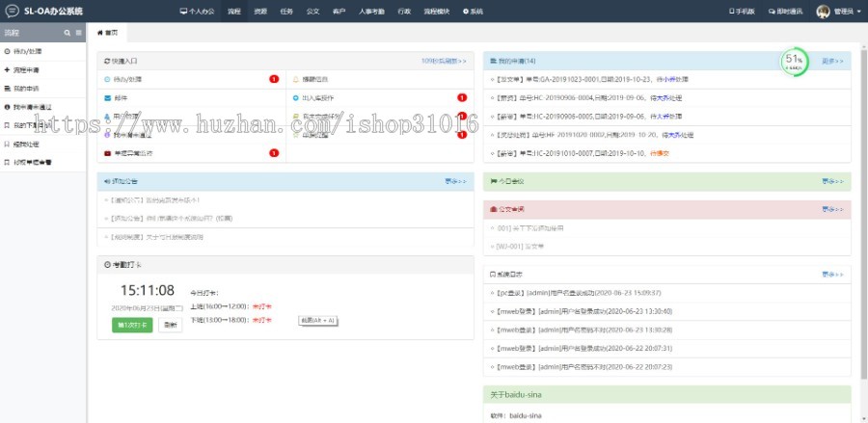Click the flag icon in 今日会议 header
868x423 pixels.
pos(493,181)
